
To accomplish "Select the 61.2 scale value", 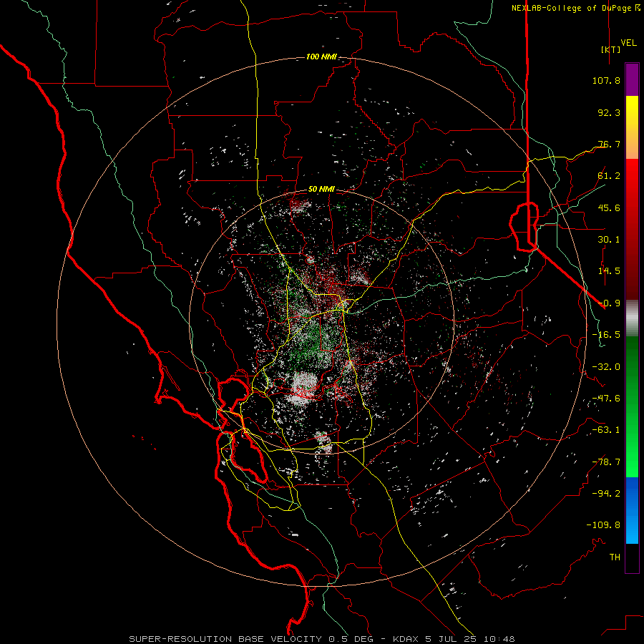I will pos(609,176).
